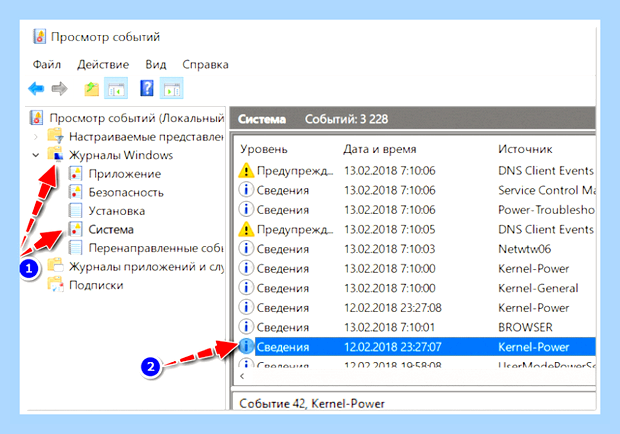Screen dimensions: 620x434
Task: Click the Установка log icon
Action: [x=75, y=211]
